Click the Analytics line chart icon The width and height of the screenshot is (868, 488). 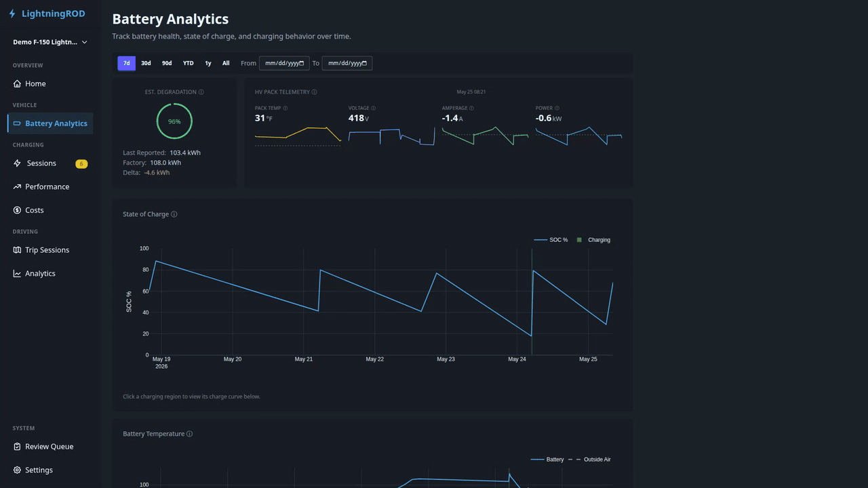17,274
